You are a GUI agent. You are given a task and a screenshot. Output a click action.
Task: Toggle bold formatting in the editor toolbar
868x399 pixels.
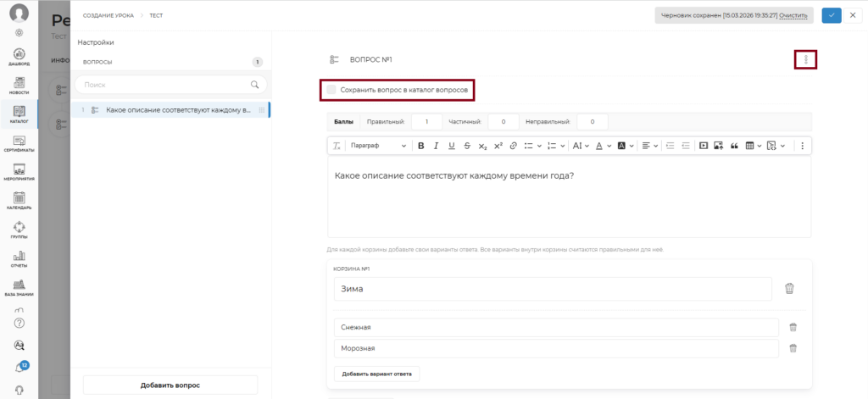420,146
